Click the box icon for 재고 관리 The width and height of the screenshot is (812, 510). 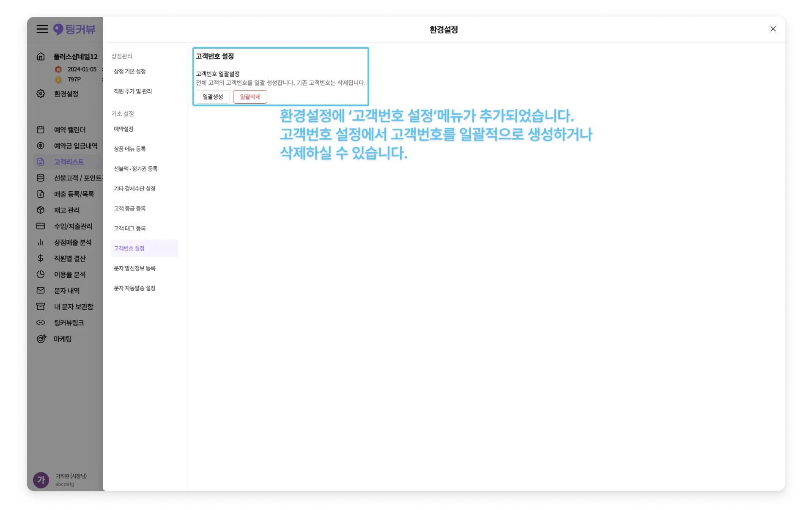click(x=41, y=210)
